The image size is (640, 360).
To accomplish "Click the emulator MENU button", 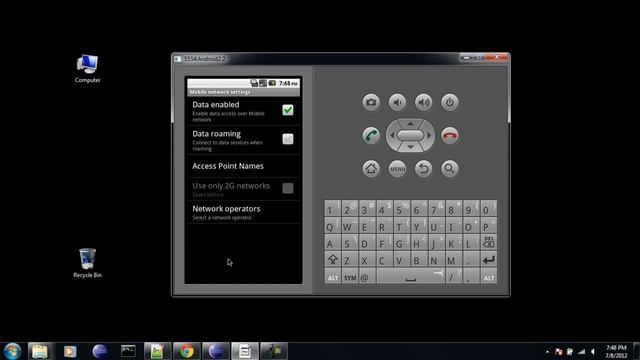I will pyautogui.click(x=397, y=169).
